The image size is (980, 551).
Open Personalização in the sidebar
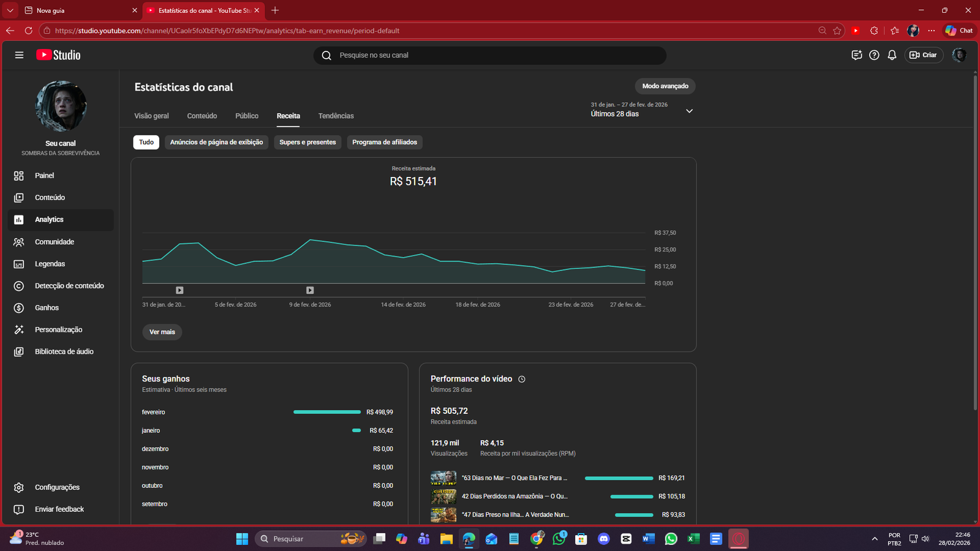[58, 330]
